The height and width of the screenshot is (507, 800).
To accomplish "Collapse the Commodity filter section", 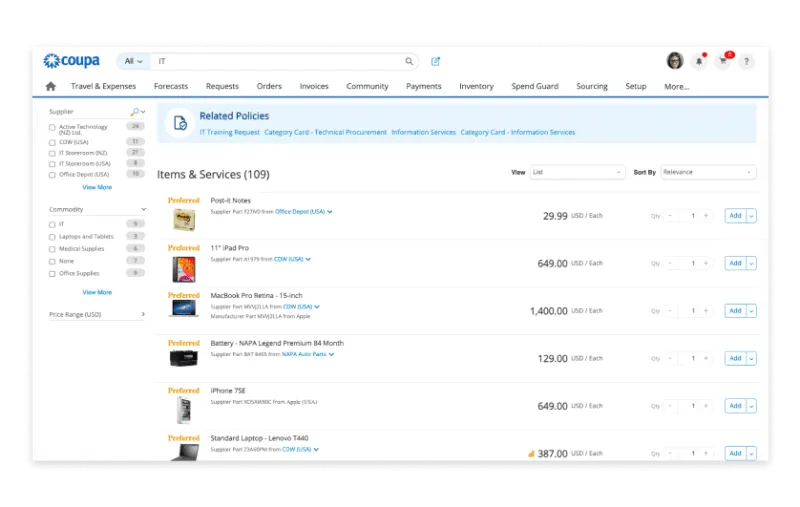I will point(143,210).
